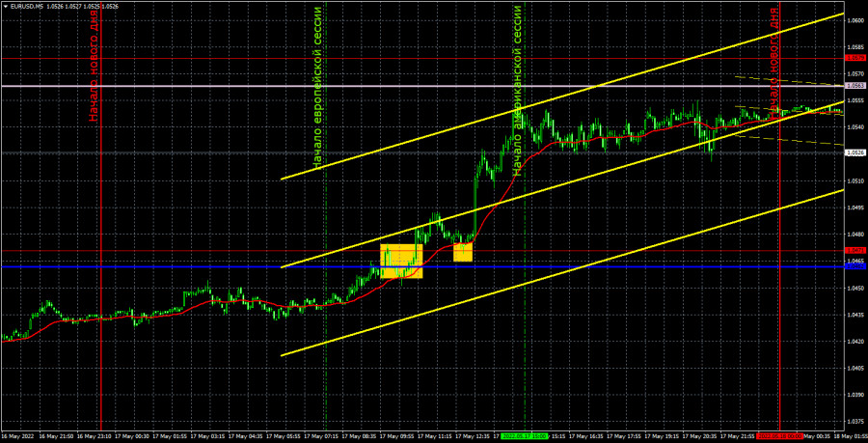
Task: Click the 17 May 05:55 time label
Action: tap(283, 436)
